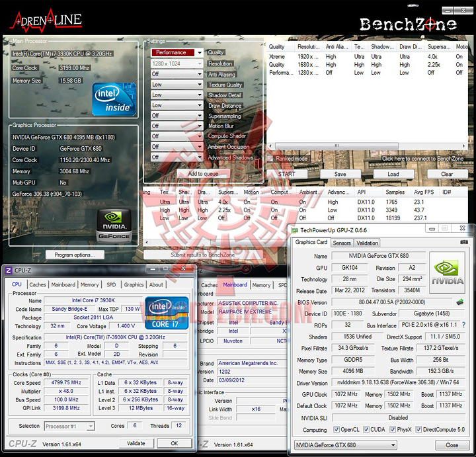Switch to the Sensors tab in GPU-Z
Image resolution: width=476 pixels, height=457 pixels.
[x=342, y=243]
